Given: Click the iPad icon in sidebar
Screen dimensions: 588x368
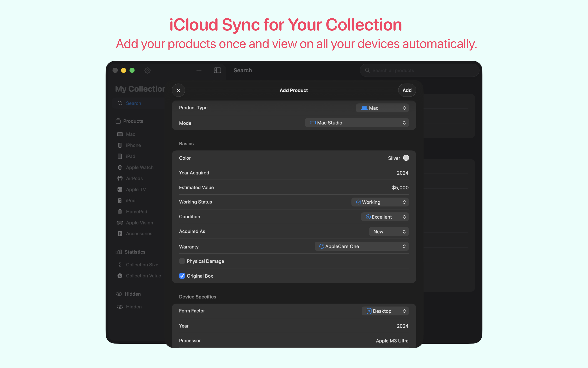Looking at the screenshot, I should [120, 156].
